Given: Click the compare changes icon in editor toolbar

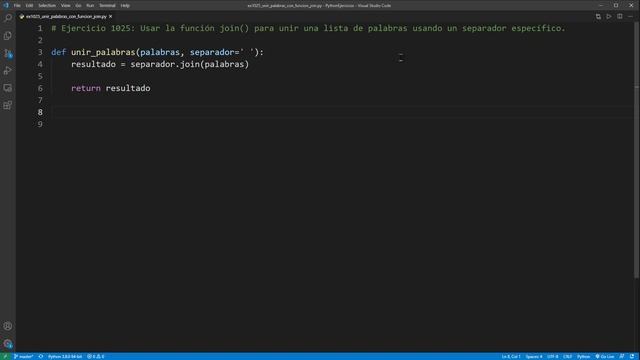Looking at the screenshot, I should point(598,16).
